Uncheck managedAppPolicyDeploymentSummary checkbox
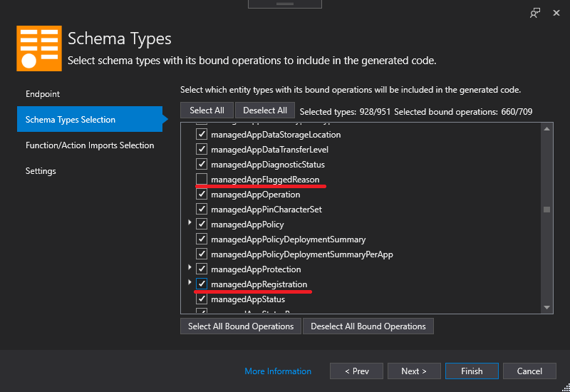This screenshot has height=392, width=570. tap(202, 239)
